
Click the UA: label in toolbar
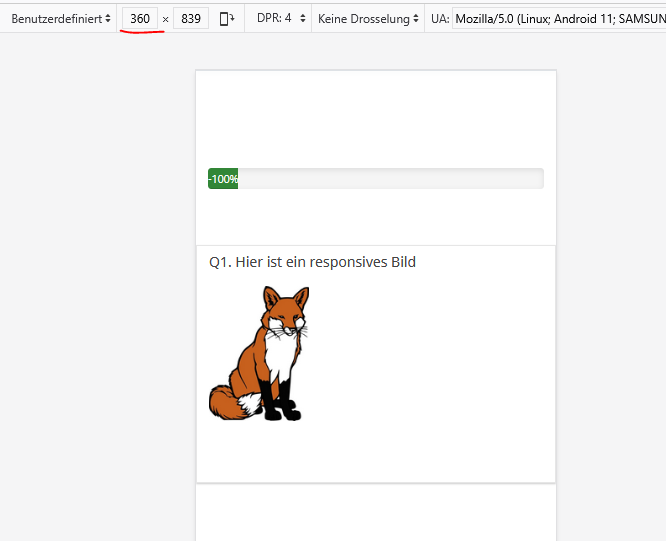tap(440, 18)
